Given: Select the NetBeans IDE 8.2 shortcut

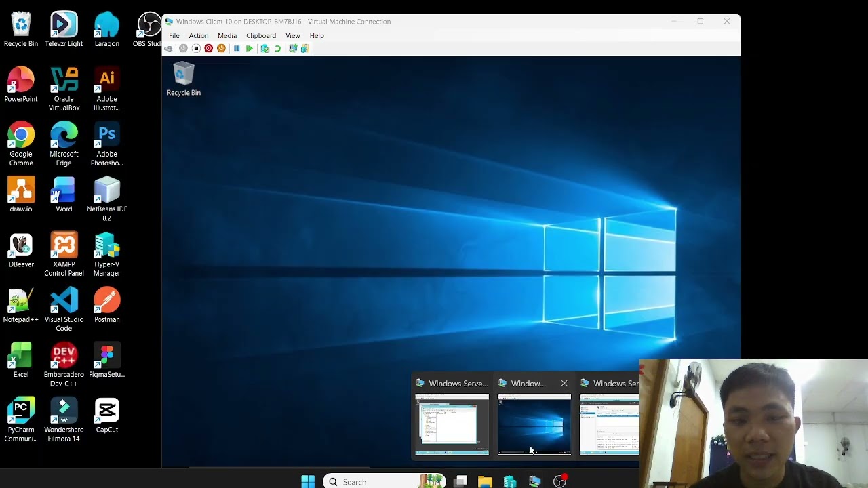Looking at the screenshot, I should click(106, 199).
